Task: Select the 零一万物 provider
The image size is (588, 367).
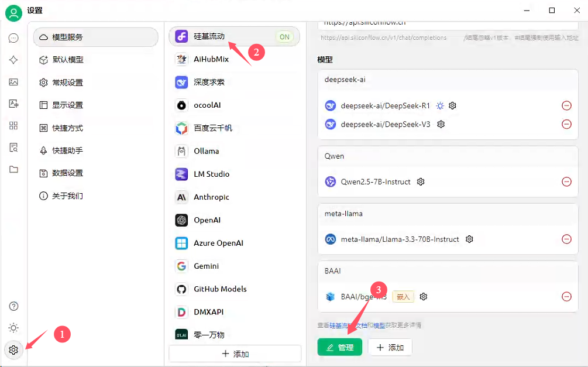Action: click(x=235, y=334)
